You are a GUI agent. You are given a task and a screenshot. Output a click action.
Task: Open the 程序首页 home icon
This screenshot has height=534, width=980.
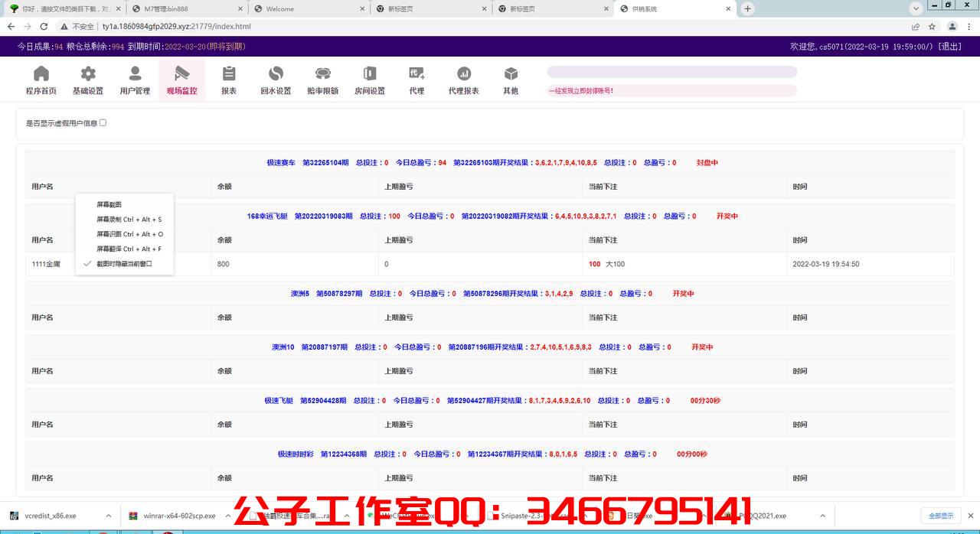click(41, 73)
